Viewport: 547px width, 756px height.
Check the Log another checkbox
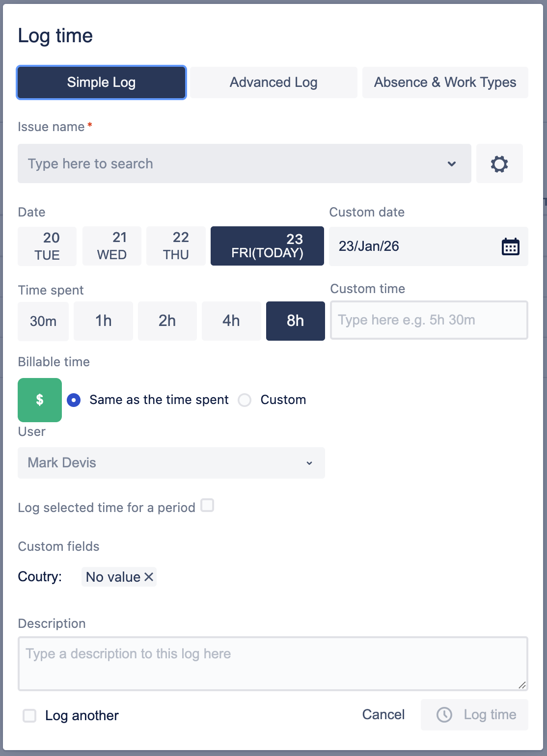click(x=29, y=716)
